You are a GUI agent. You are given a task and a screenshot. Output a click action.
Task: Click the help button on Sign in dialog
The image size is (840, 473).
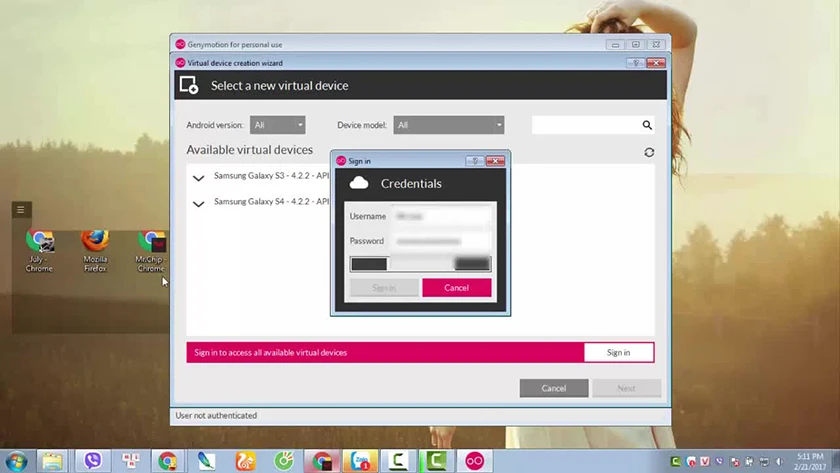coord(475,161)
